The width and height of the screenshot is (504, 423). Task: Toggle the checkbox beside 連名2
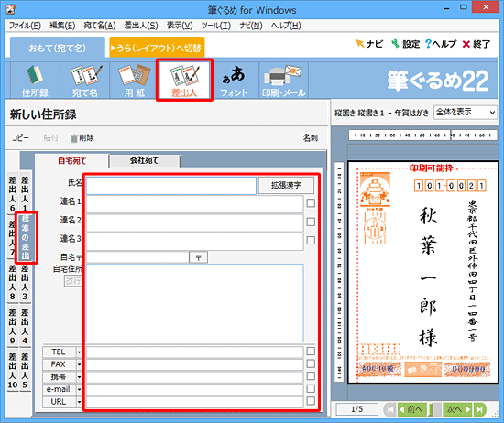pos(311,222)
